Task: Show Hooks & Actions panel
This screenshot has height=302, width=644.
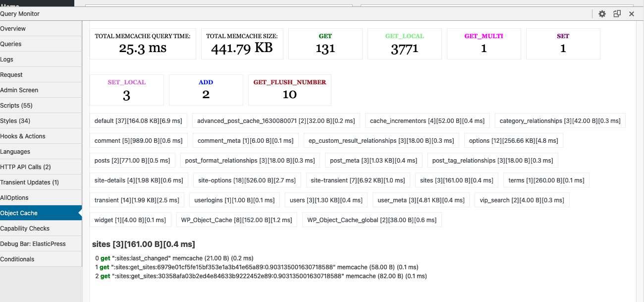Action: click(41, 136)
